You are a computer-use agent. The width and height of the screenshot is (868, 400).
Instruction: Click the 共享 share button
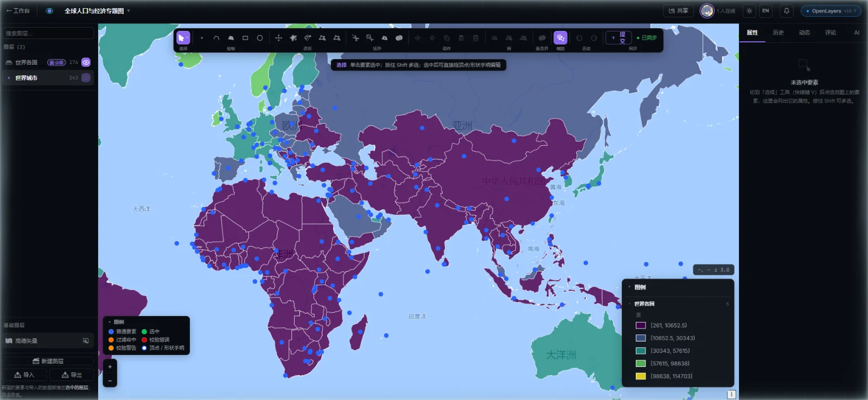tap(678, 11)
